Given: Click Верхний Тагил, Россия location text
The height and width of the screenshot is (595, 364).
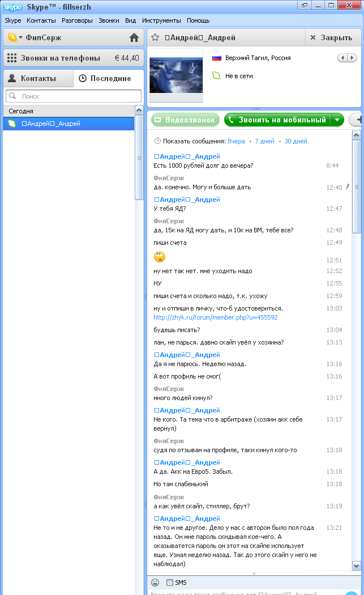Looking at the screenshot, I should pyautogui.click(x=258, y=58).
